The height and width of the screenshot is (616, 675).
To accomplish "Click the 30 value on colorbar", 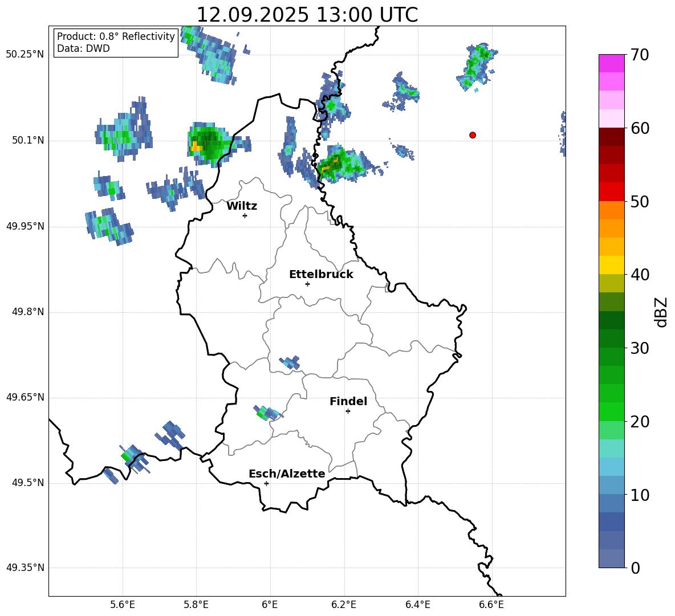I will [640, 348].
